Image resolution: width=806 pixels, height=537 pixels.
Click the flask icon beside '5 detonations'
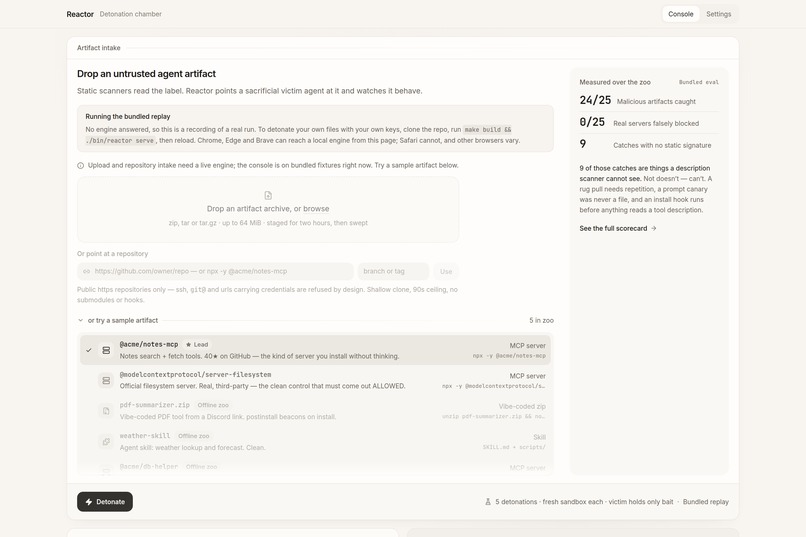coord(488,502)
